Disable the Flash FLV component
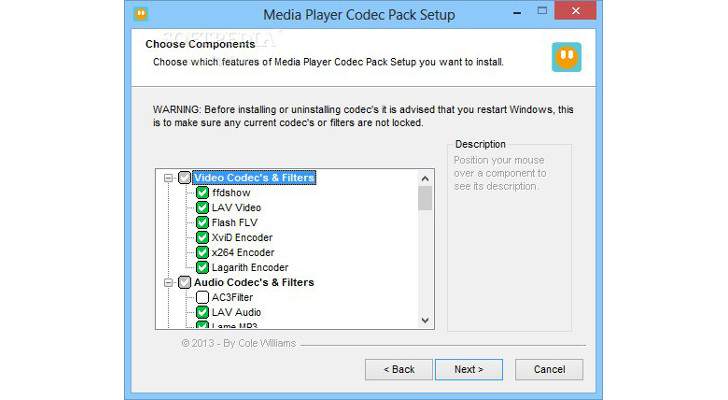Viewport: 728px width, 400px height. click(x=203, y=223)
